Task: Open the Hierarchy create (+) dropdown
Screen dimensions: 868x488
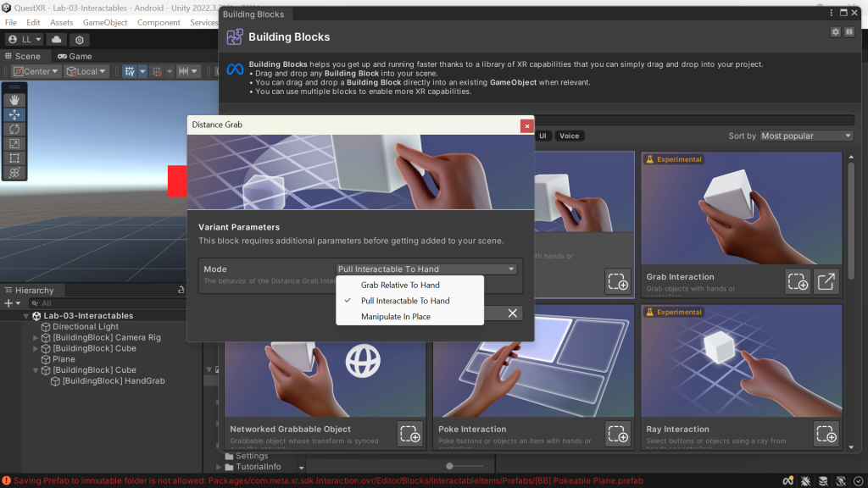Action: point(12,303)
